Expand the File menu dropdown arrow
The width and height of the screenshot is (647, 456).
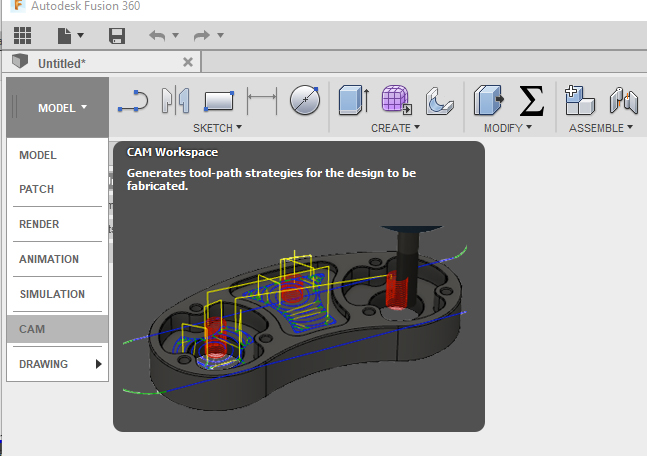tap(80, 35)
